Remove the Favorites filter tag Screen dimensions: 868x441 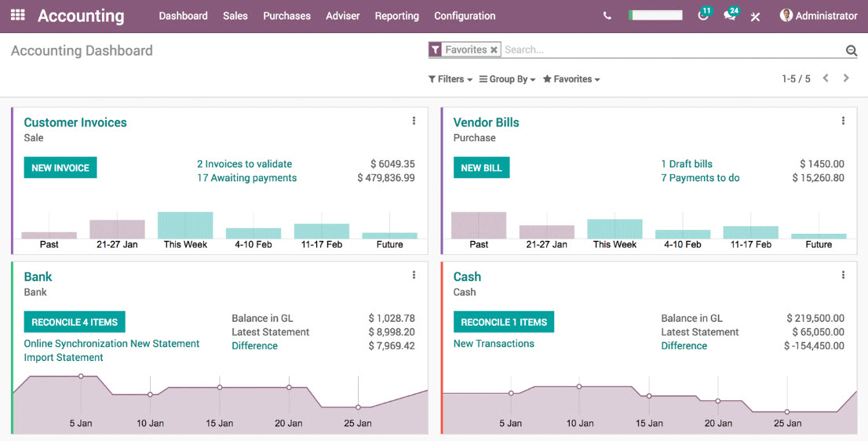pyautogui.click(x=494, y=50)
